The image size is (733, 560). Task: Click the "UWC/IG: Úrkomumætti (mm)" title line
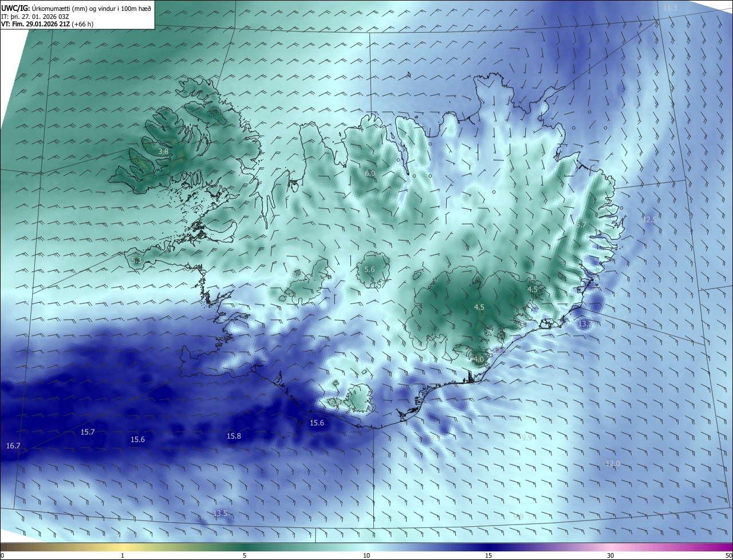76,8
